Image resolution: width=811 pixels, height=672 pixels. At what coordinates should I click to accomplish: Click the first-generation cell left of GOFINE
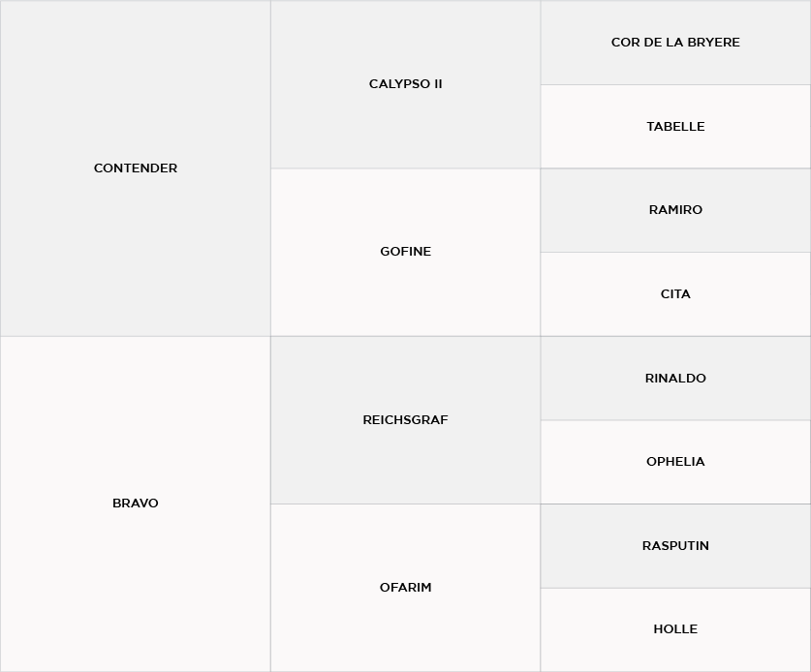[x=136, y=168]
